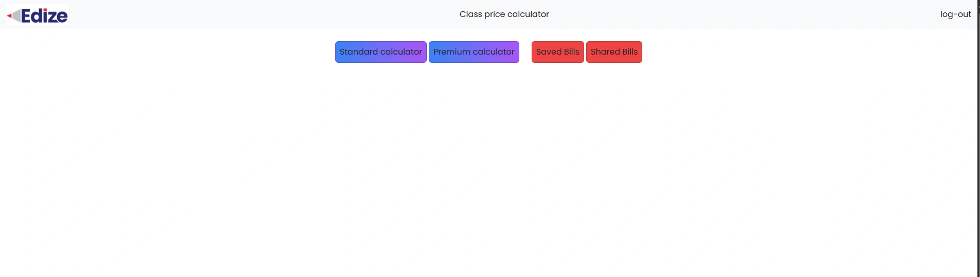The height and width of the screenshot is (277, 980).
Task: Switch to Premium calculator mode
Action: 474,52
